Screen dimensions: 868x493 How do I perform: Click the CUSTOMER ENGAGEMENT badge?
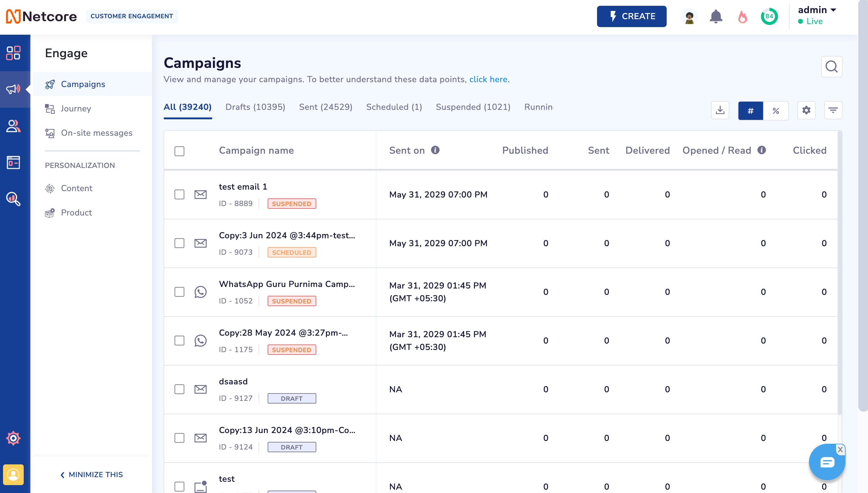(x=132, y=16)
